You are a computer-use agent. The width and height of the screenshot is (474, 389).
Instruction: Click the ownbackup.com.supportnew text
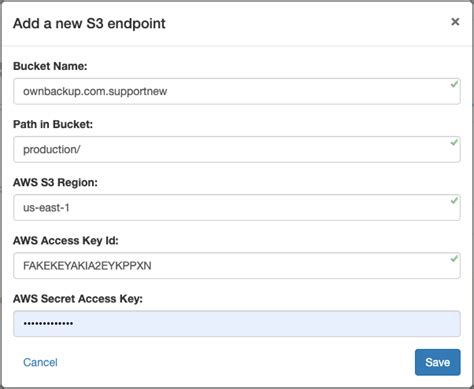[x=95, y=91]
